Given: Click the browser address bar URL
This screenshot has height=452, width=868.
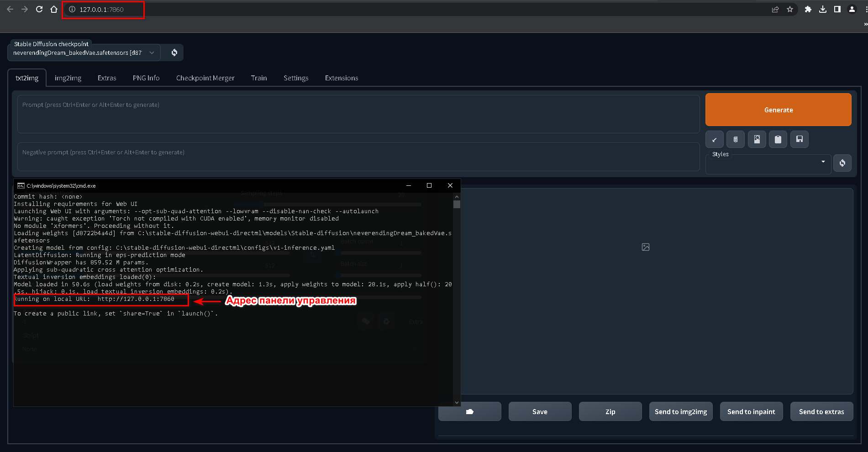Looking at the screenshot, I should click(x=101, y=9).
